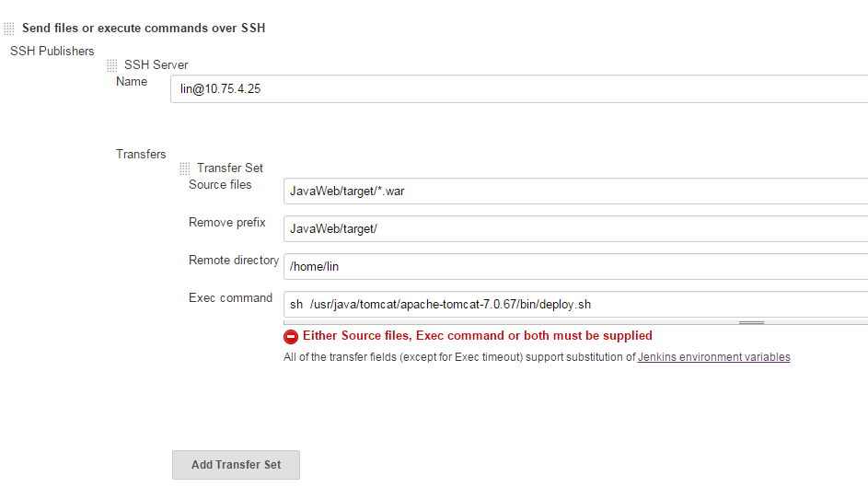Click the Remove prefix input field

(575, 228)
